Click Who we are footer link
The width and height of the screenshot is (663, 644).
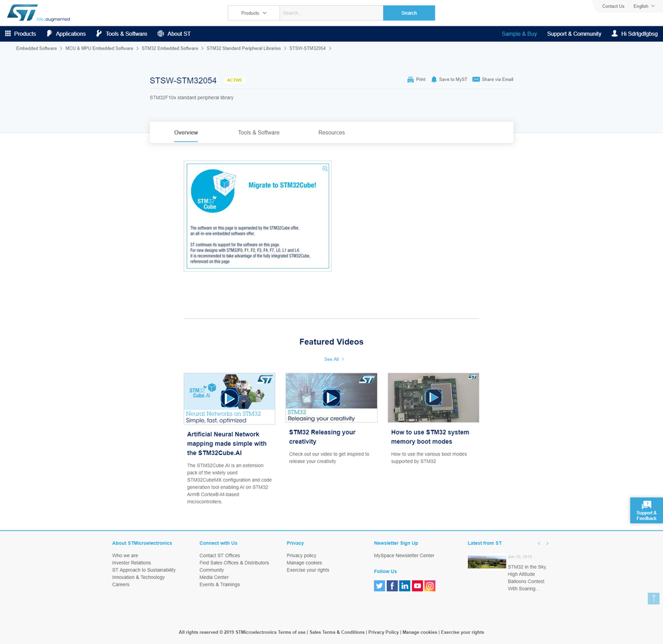125,556
